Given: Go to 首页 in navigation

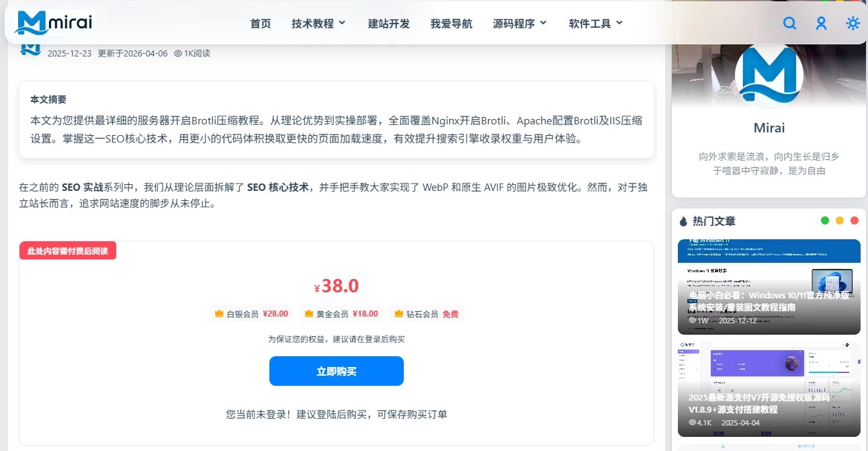Looking at the screenshot, I should pyautogui.click(x=261, y=24).
